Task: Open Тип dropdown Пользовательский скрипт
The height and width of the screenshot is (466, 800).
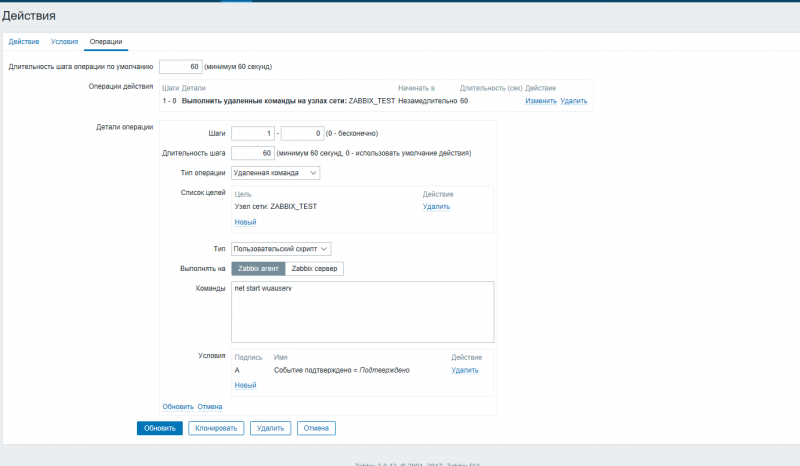Action: (x=281, y=249)
